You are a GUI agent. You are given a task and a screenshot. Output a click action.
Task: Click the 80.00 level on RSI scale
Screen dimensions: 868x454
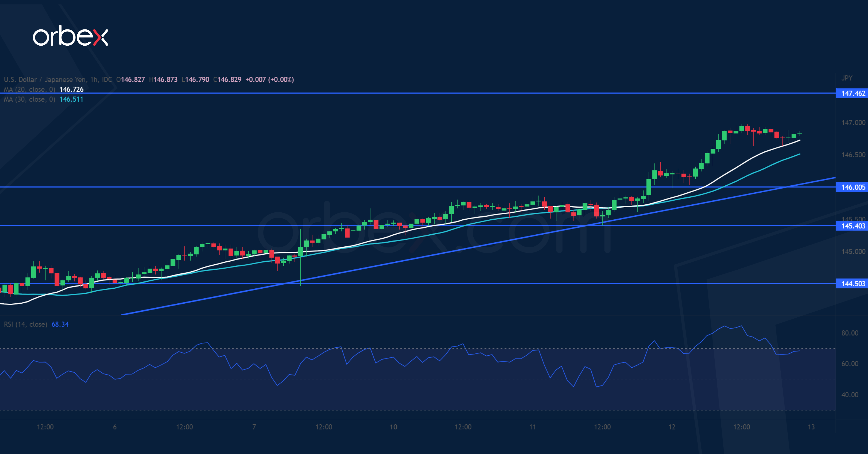[850, 333]
